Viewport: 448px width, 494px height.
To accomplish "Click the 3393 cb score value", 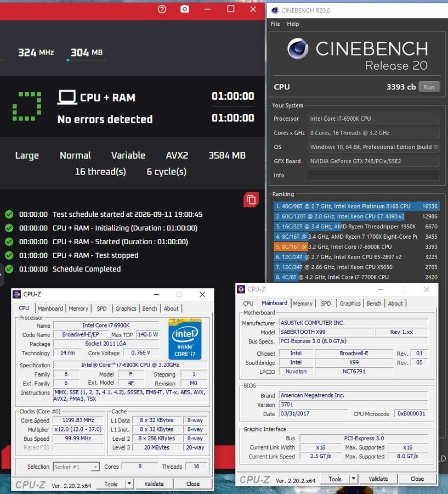I will point(401,87).
